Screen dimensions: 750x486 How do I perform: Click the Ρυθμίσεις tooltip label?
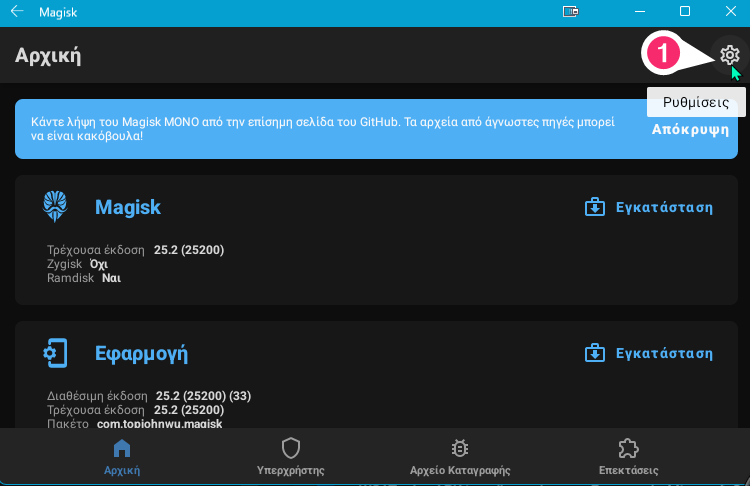[695, 102]
